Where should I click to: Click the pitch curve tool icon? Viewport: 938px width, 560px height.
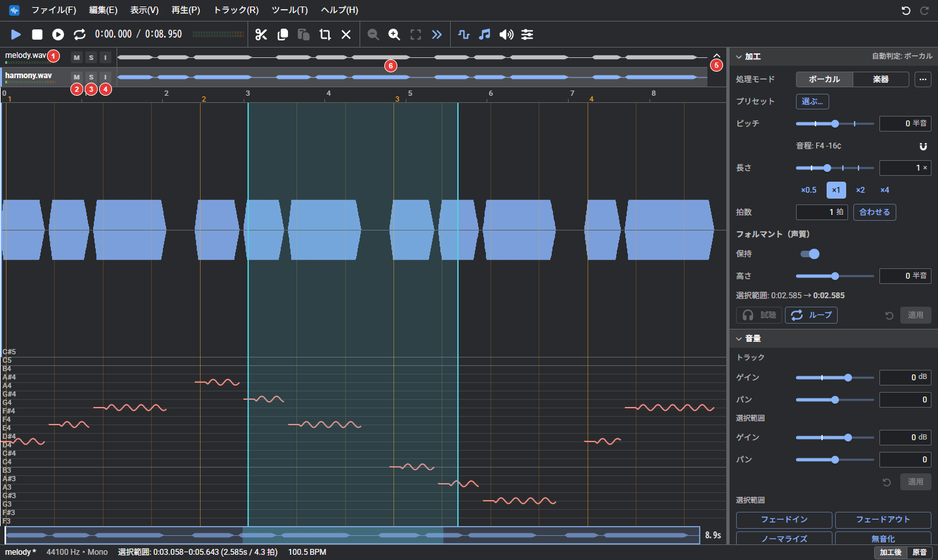click(464, 35)
